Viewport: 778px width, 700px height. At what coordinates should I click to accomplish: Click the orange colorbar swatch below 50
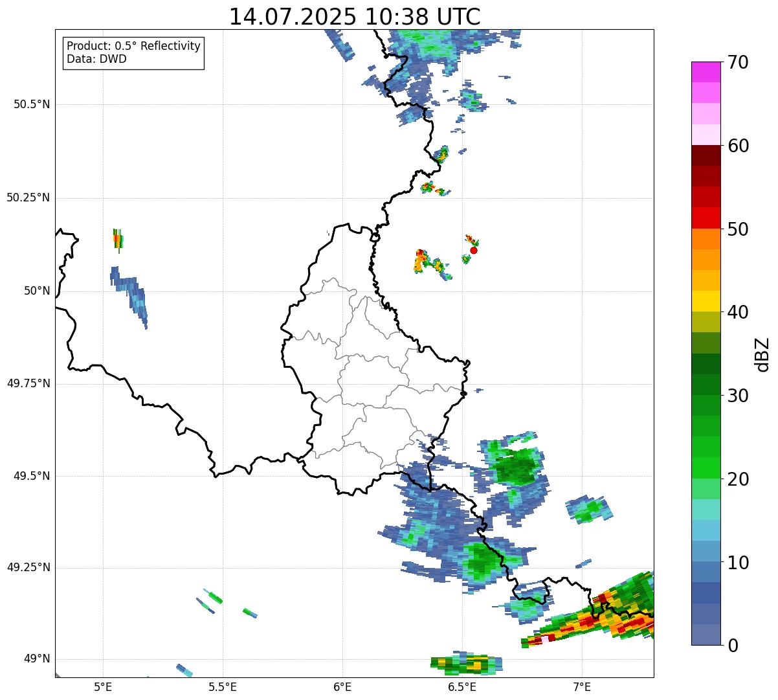pos(706,239)
